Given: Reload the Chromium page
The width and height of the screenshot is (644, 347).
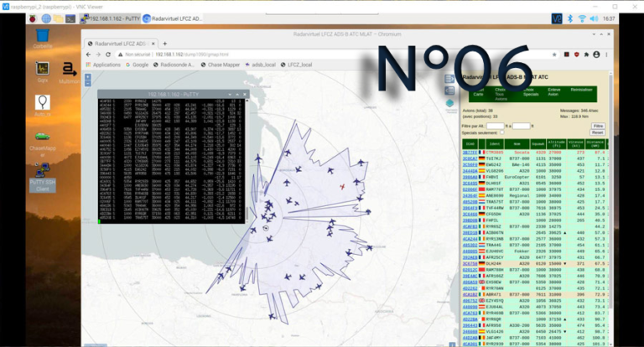Looking at the screenshot, I should point(108,54).
